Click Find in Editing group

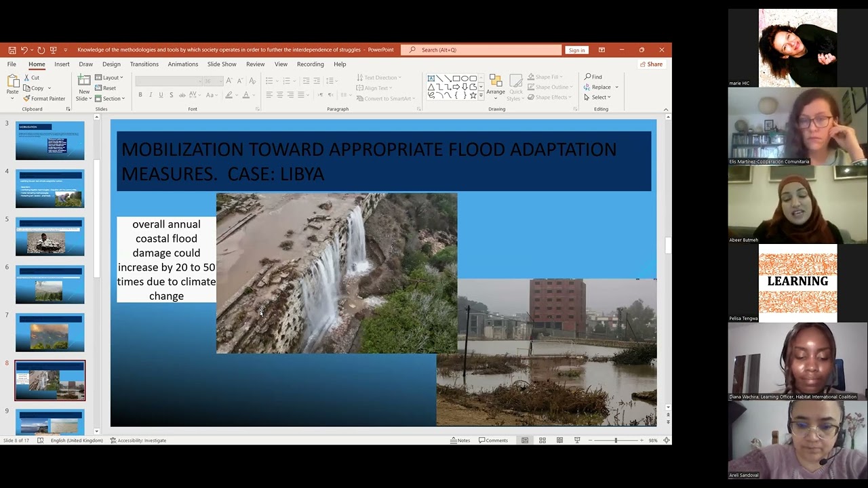(593, 77)
